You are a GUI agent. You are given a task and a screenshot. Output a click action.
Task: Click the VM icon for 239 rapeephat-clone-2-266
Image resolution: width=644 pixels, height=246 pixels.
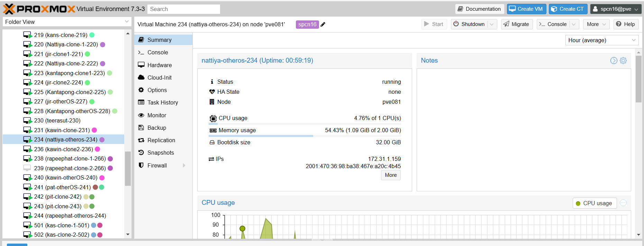click(27, 168)
